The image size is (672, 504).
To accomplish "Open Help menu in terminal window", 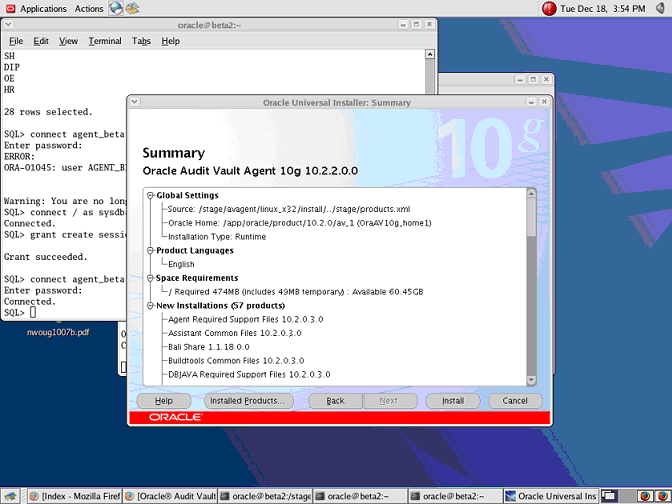I will click(171, 41).
